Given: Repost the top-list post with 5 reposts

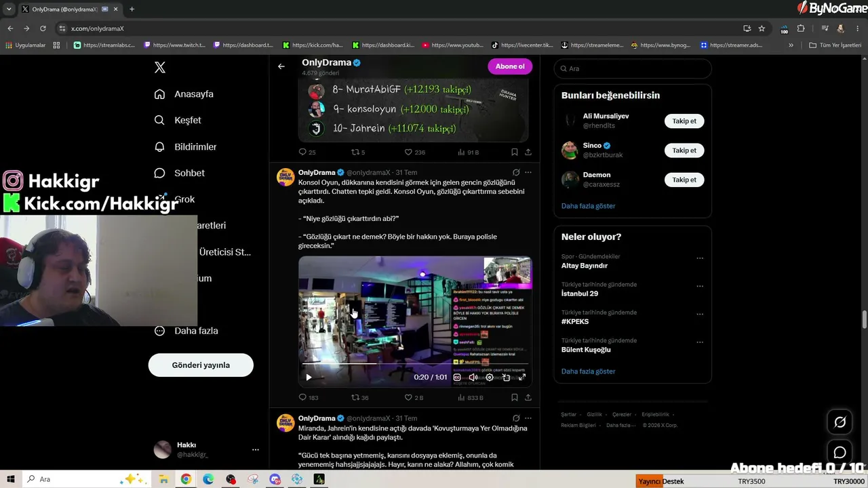Looking at the screenshot, I should [358, 152].
